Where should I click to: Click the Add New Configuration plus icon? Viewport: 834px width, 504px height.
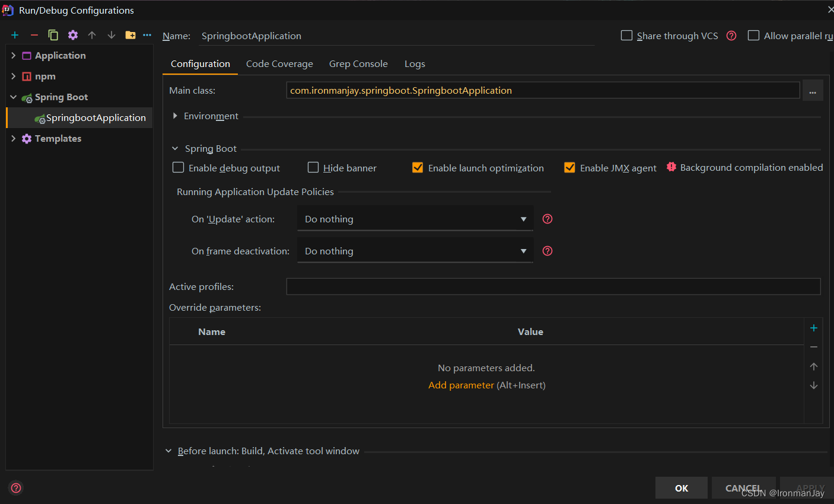[x=15, y=35]
